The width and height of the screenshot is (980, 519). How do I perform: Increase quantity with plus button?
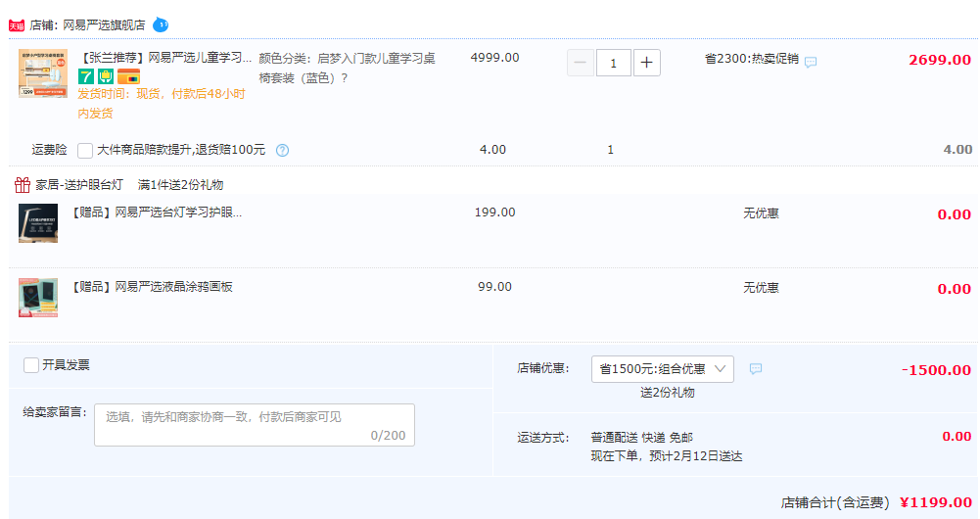click(647, 63)
